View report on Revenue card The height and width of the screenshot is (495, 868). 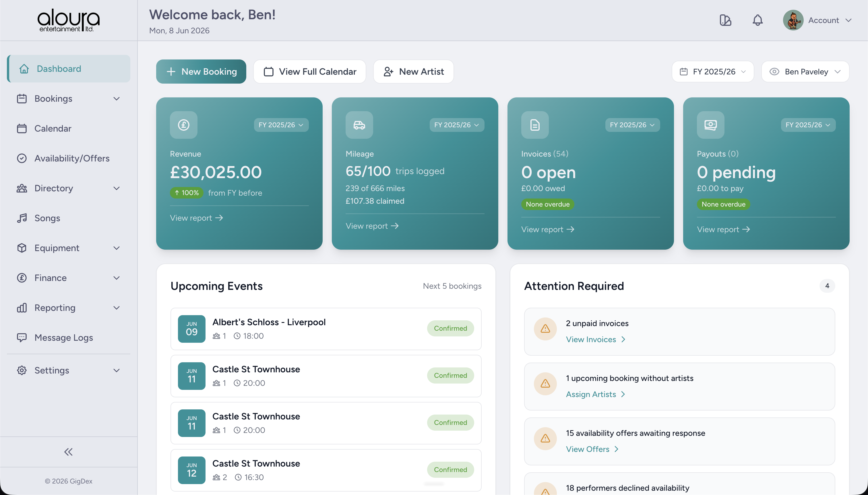tap(196, 218)
